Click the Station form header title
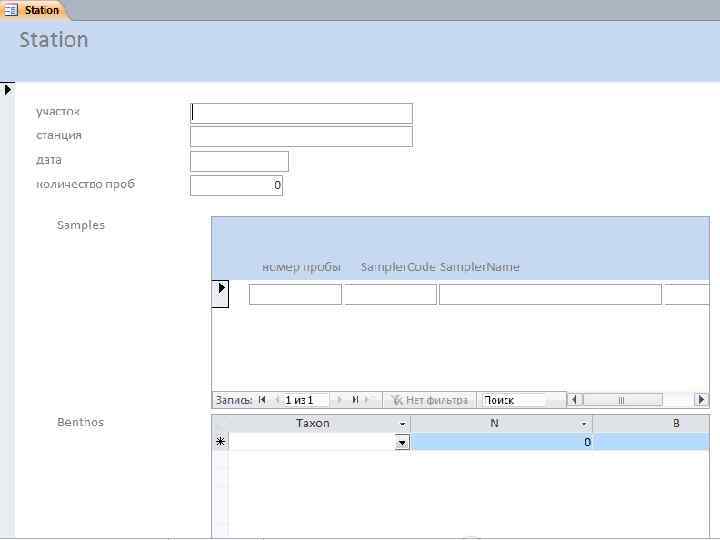Image resolution: width=720 pixels, height=540 pixels. coord(53,40)
